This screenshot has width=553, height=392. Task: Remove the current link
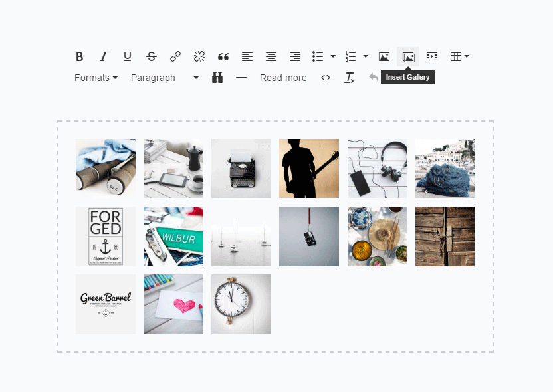[199, 56]
